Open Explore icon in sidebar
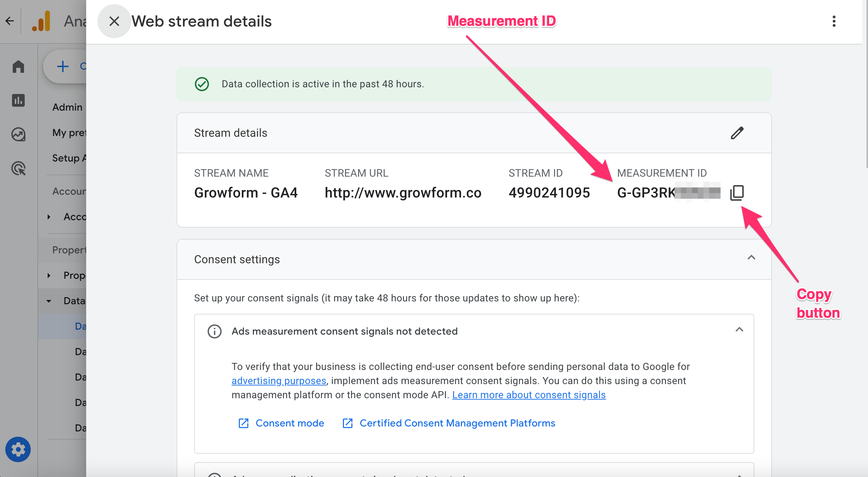 pos(18,134)
